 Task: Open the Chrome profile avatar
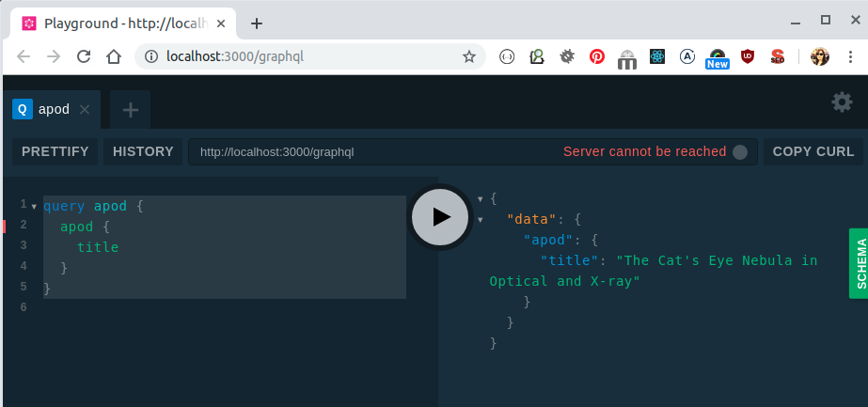tap(820, 56)
